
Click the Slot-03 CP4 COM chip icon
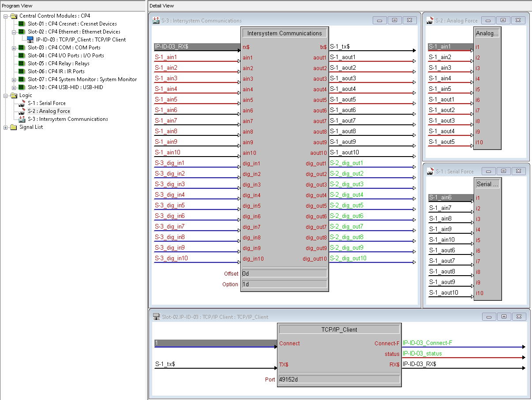pos(22,48)
